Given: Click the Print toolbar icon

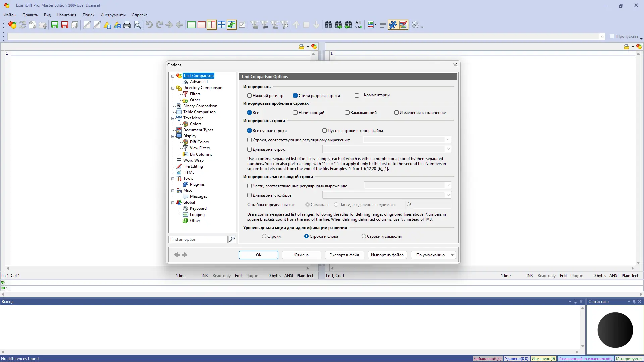Looking at the screenshot, I should point(127,25).
